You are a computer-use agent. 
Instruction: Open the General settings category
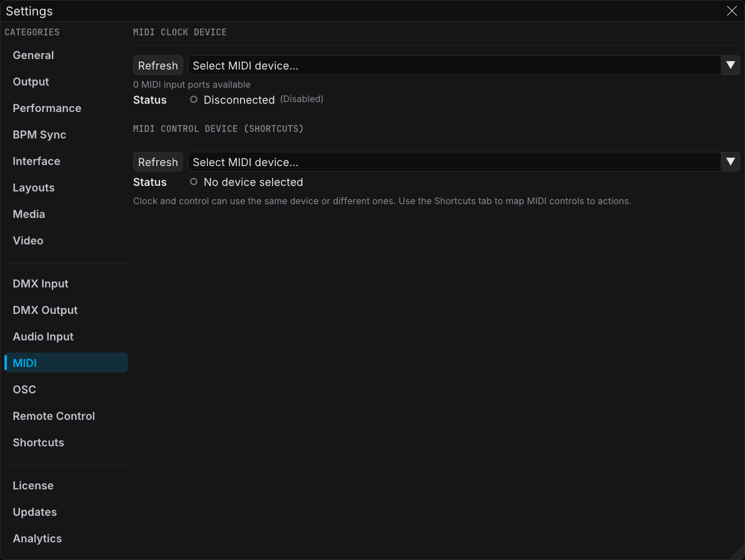[66, 55]
